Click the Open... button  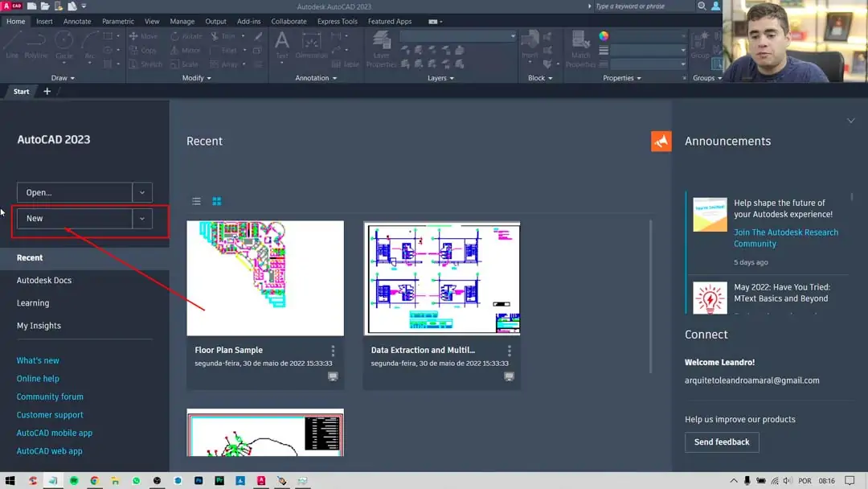pyautogui.click(x=75, y=192)
